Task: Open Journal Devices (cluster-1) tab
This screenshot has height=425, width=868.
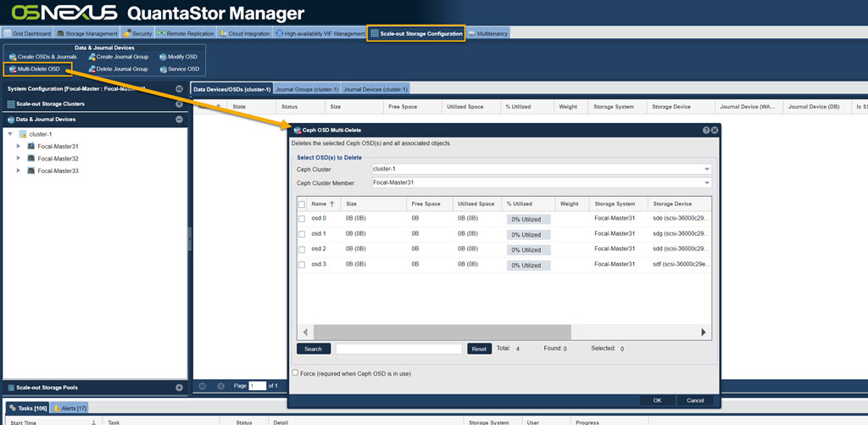Action: pos(375,89)
